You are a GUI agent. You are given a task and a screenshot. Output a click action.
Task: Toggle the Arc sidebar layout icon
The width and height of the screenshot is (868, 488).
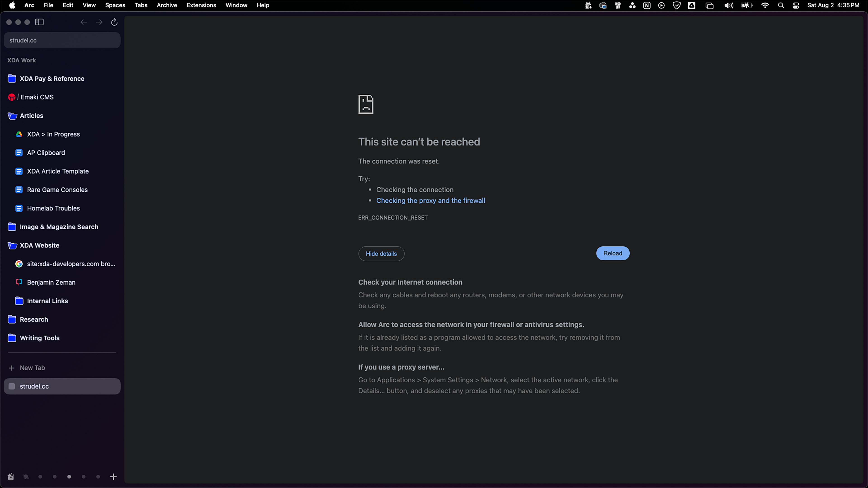tap(39, 22)
